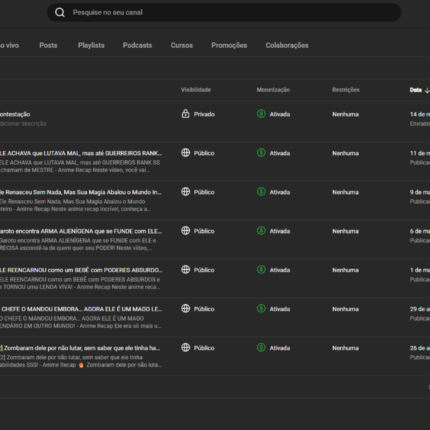Click the '26 de' date cell
Image resolution: width=430 pixels, height=430 pixels.
[x=420, y=348]
